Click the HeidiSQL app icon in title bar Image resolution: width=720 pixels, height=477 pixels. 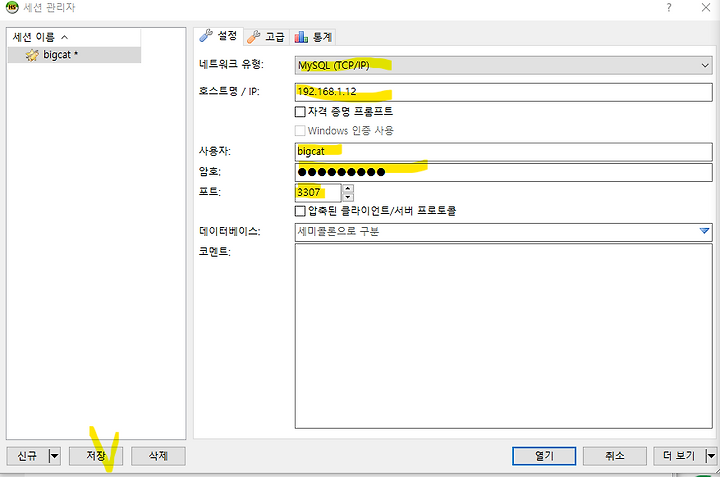click(11, 7)
